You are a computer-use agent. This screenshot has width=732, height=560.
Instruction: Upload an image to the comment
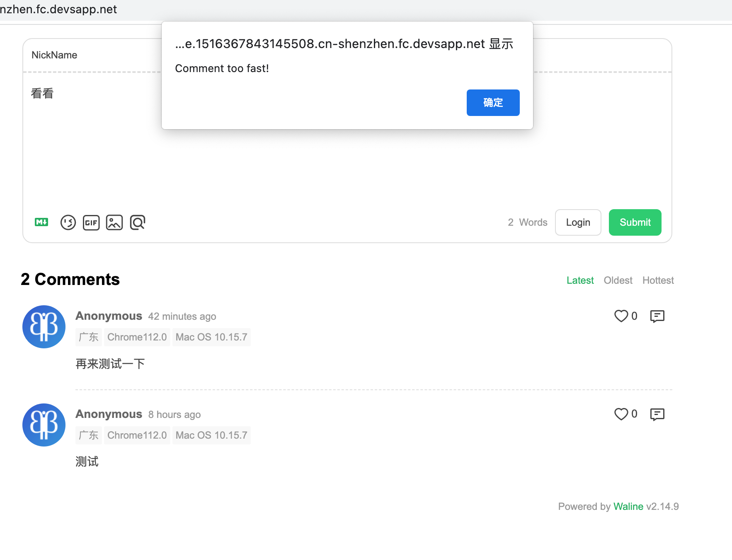point(114,222)
